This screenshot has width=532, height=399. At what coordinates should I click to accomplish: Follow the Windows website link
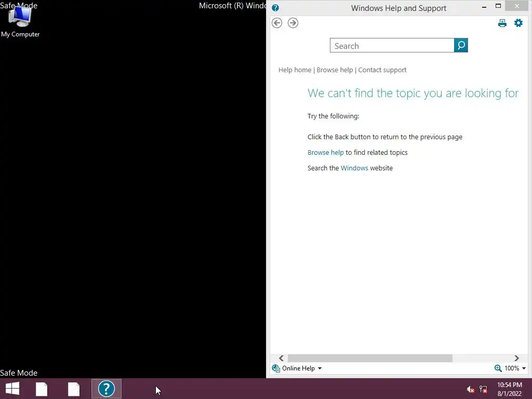click(x=354, y=168)
